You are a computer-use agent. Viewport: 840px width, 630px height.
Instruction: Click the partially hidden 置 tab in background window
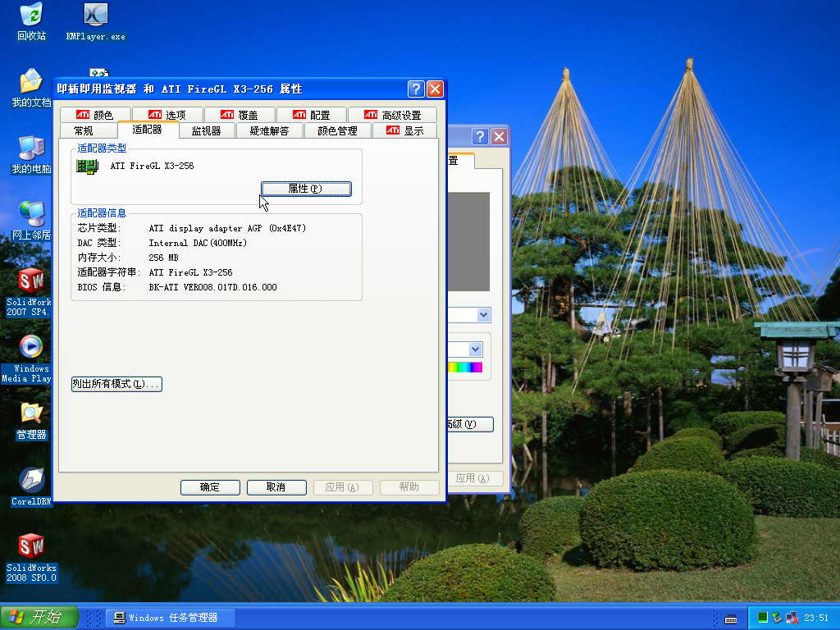point(460,161)
